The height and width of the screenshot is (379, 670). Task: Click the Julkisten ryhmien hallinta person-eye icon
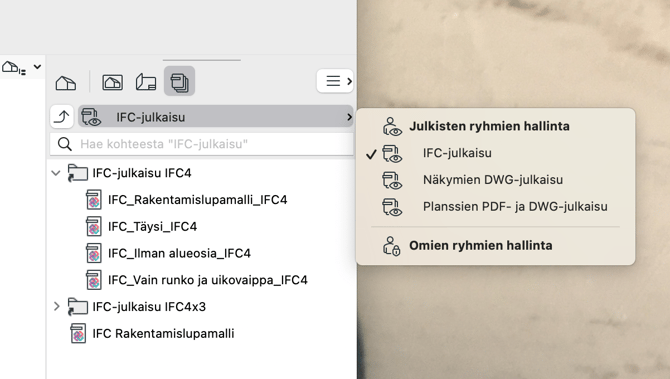coord(392,126)
